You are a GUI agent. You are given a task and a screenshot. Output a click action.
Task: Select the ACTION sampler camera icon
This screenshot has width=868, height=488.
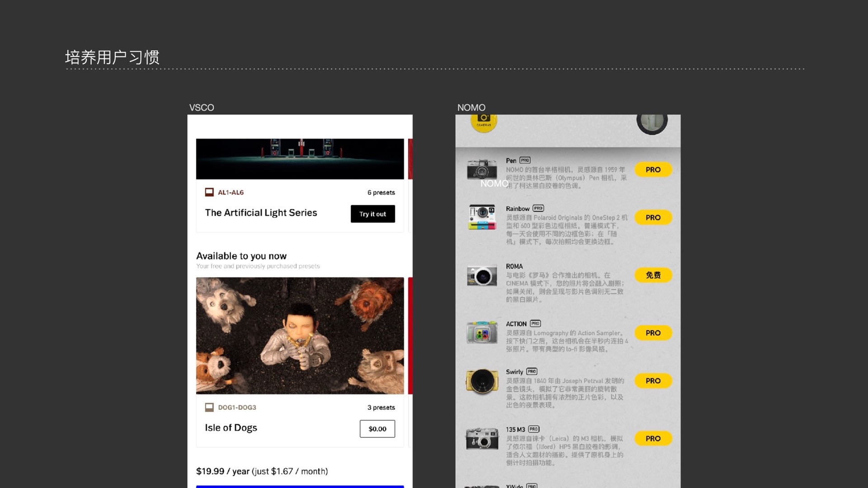(x=481, y=333)
